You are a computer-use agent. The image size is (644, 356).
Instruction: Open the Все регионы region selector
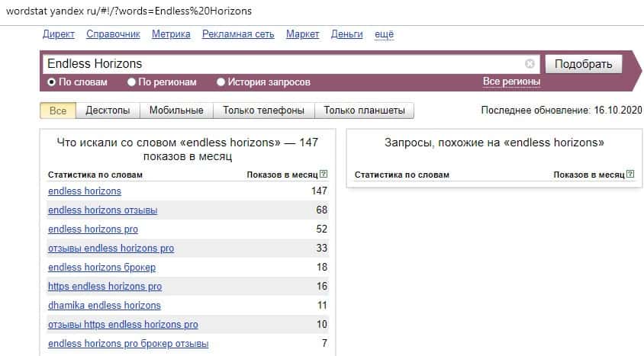click(511, 82)
